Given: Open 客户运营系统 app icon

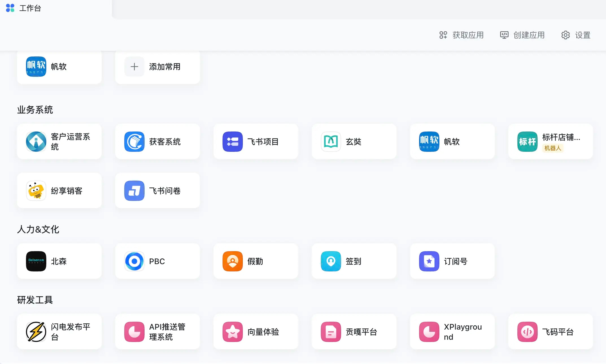Looking at the screenshot, I should 36,142.
